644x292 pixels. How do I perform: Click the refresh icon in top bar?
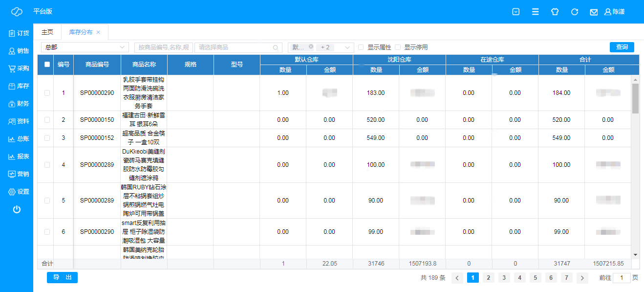point(575,12)
